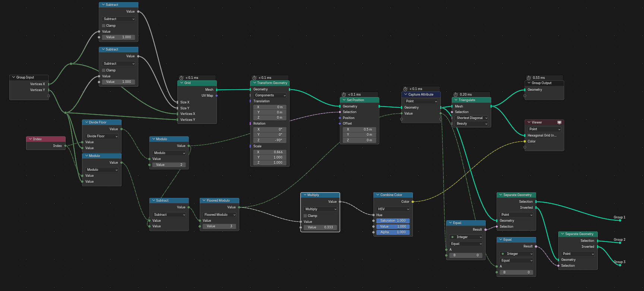
Task: Collapse the Group Input node
Action: (x=13, y=77)
